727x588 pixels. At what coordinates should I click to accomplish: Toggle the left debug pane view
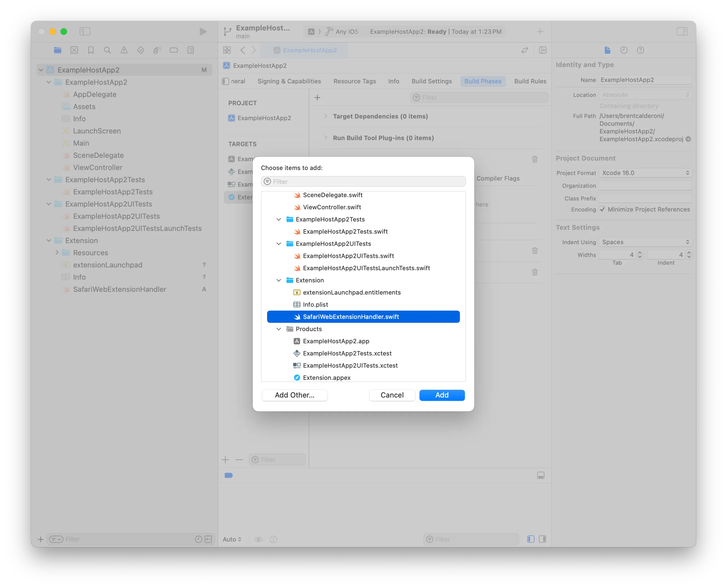click(x=531, y=539)
